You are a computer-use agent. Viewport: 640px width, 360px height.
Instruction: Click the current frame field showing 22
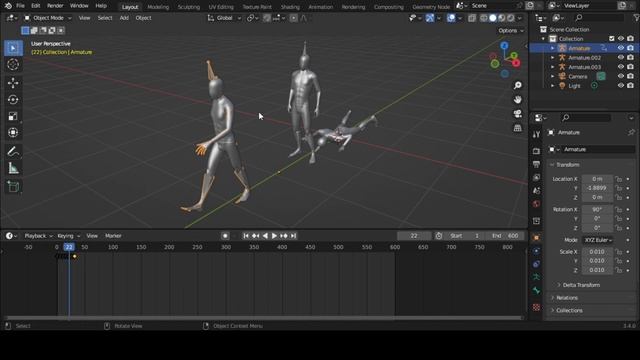click(x=414, y=236)
